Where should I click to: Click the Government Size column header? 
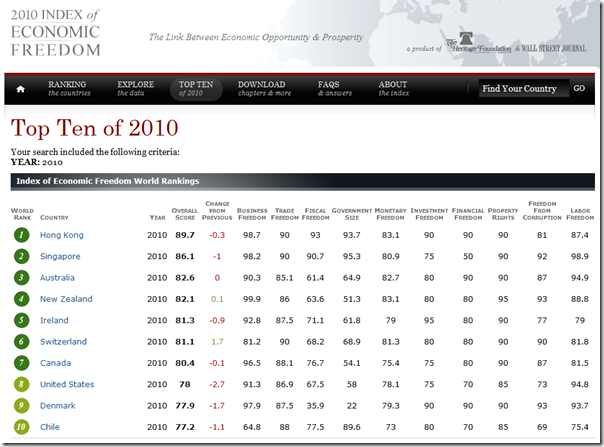(352, 214)
